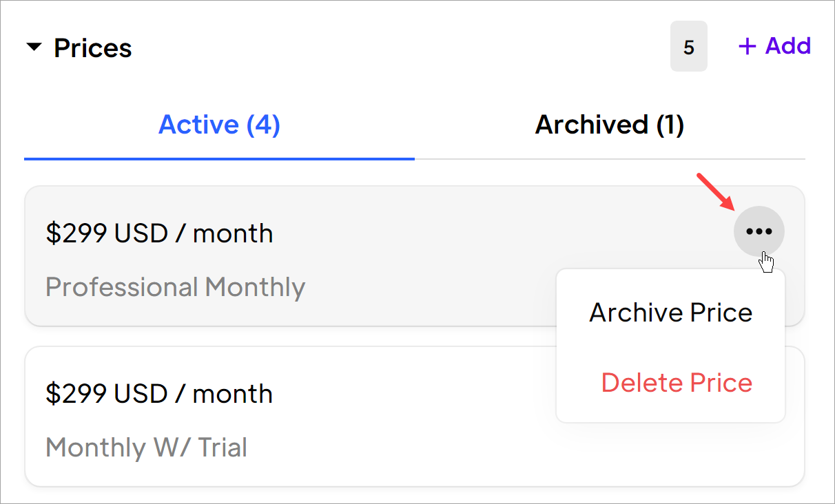The width and height of the screenshot is (835, 504).
Task: Click $299 USD / month on Monthly W/ Trial
Action: 159,394
